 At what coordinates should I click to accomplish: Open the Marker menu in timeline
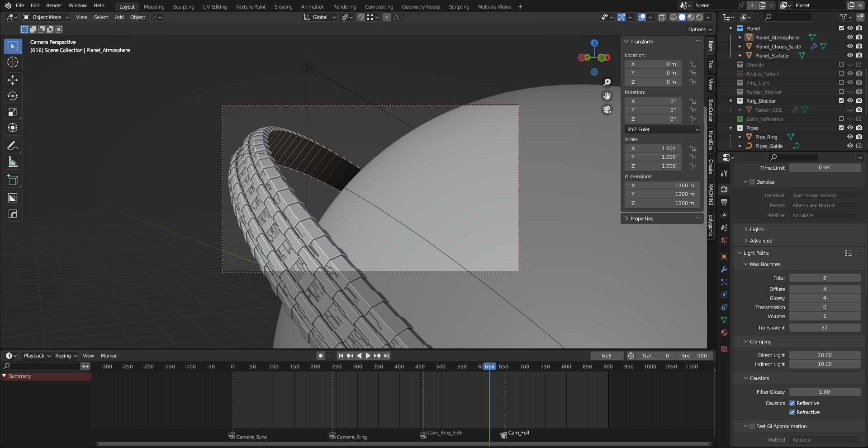(109, 356)
